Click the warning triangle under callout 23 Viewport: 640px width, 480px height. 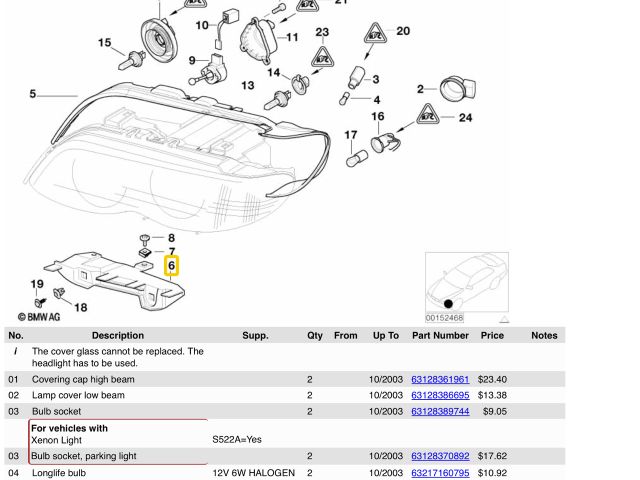(x=322, y=55)
